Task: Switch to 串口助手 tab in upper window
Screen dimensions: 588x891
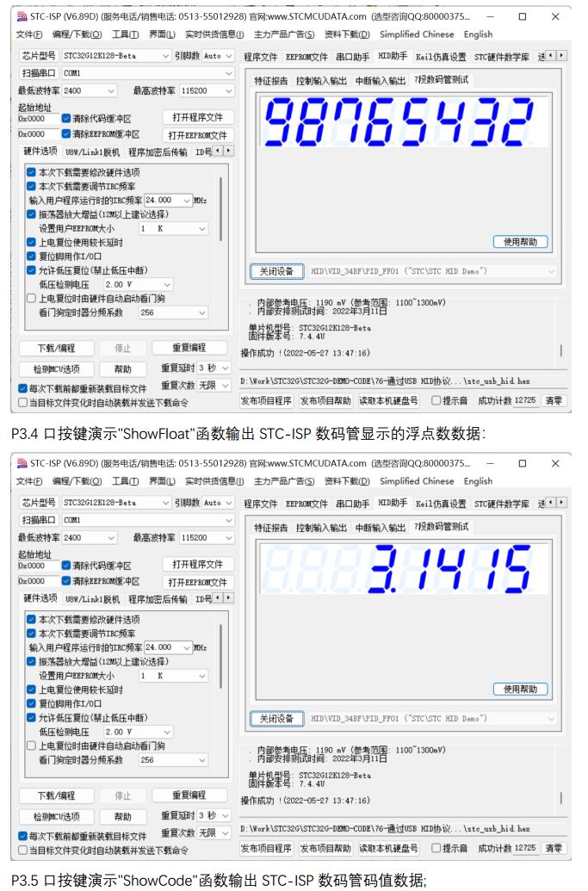Action: [352, 56]
